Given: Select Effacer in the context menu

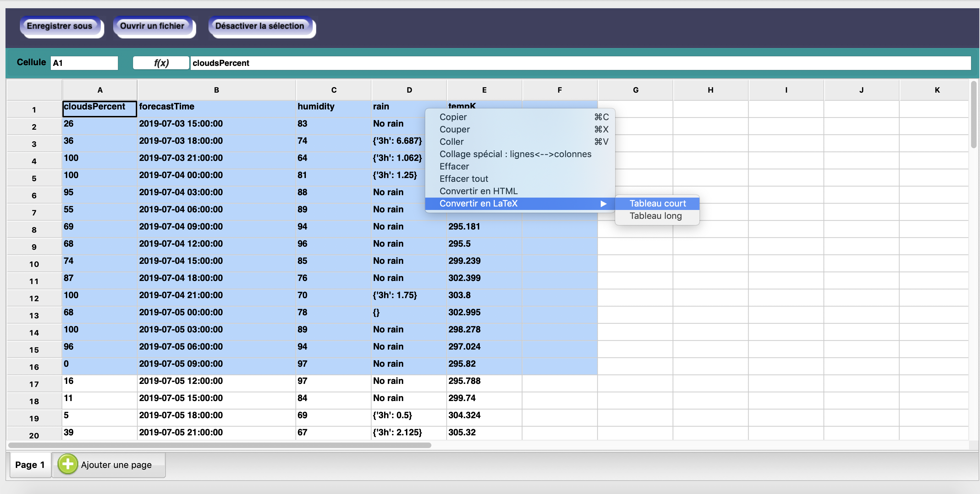Looking at the screenshot, I should (x=520, y=167).
